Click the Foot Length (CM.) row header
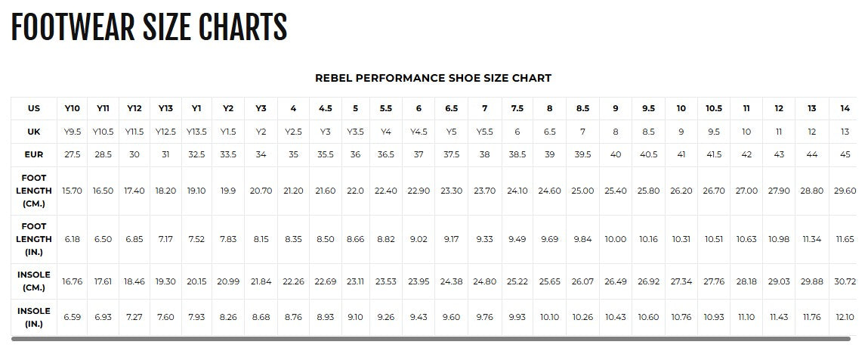Viewport: 868px width, 351px height. click(34, 191)
